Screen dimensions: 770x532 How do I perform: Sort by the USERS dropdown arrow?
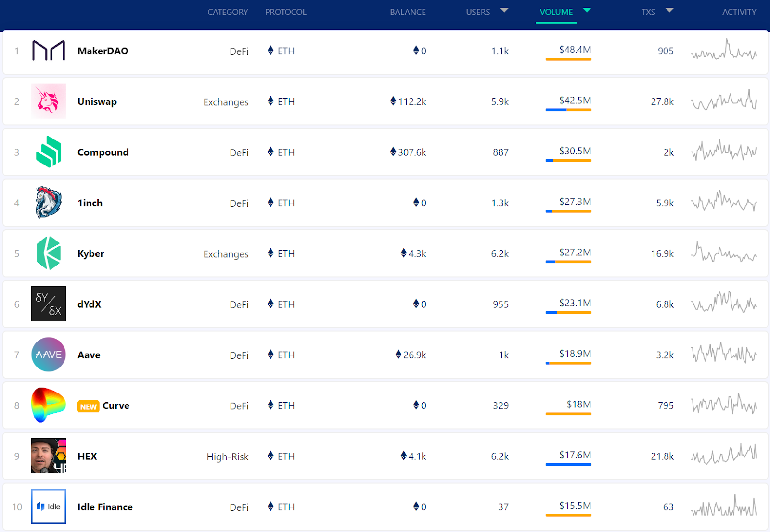tap(504, 10)
